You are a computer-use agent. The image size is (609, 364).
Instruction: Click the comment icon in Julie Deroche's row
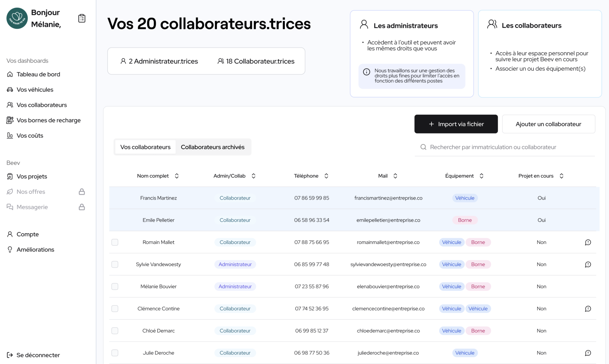click(588, 353)
